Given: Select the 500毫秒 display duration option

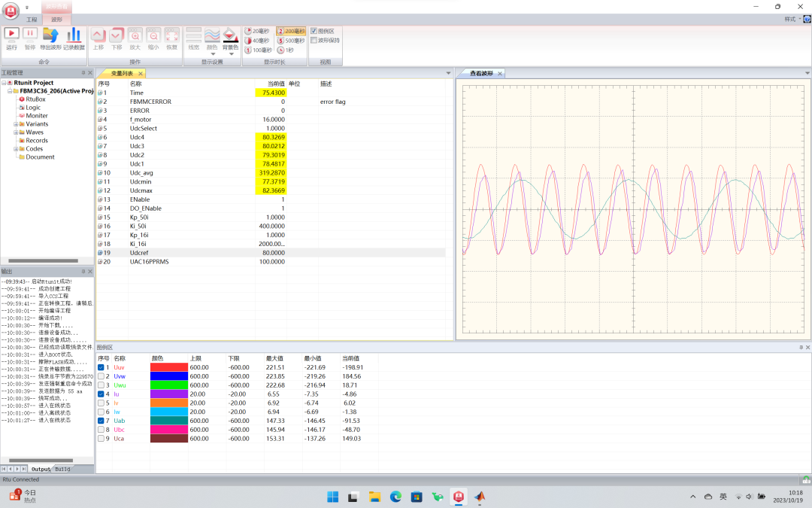Looking at the screenshot, I should click(291, 41).
